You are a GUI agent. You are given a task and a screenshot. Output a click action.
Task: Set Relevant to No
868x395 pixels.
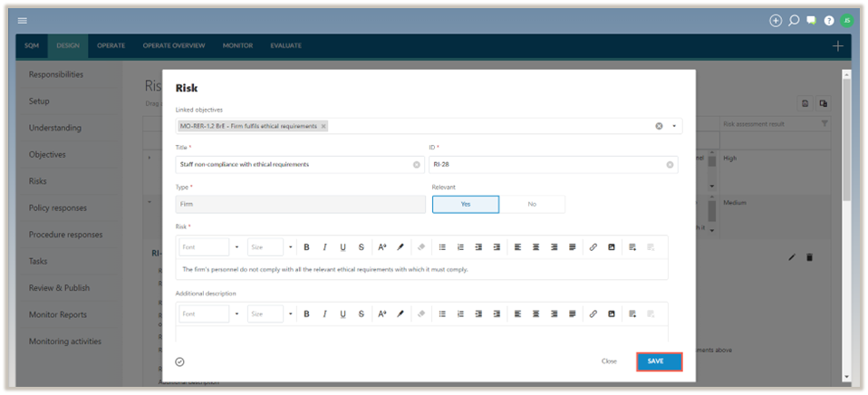(532, 205)
